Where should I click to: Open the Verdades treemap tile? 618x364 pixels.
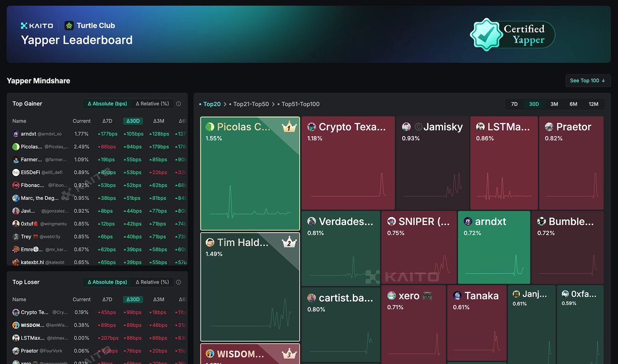click(x=340, y=249)
